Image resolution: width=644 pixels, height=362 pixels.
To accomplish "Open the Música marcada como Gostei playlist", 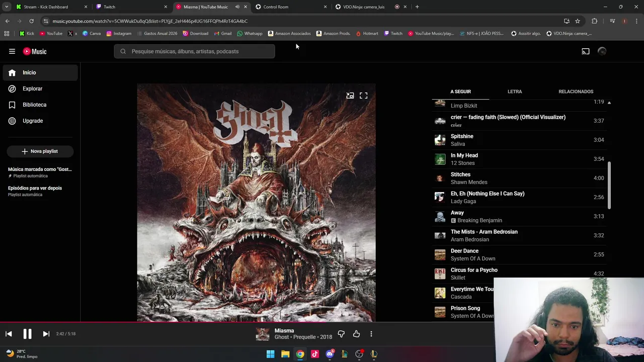I will (x=40, y=172).
